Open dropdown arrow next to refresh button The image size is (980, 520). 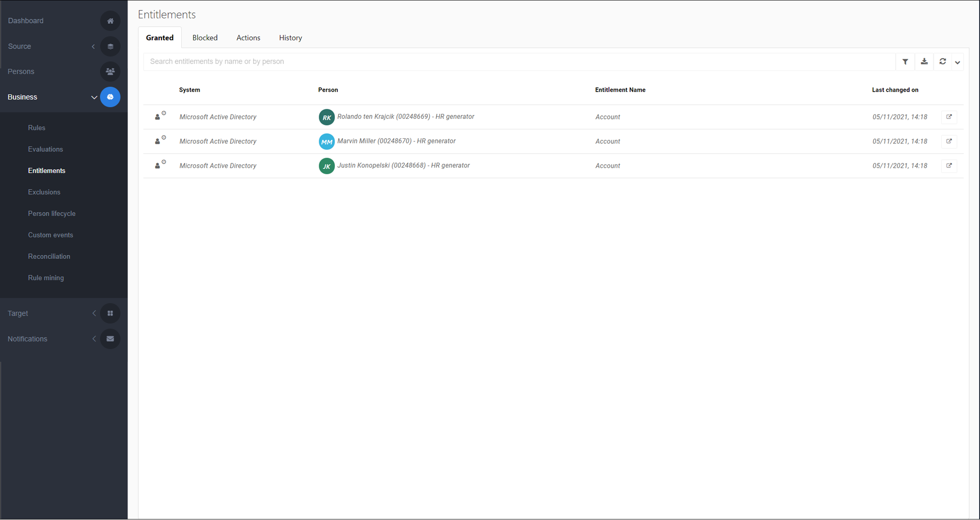click(x=958, y=62)
